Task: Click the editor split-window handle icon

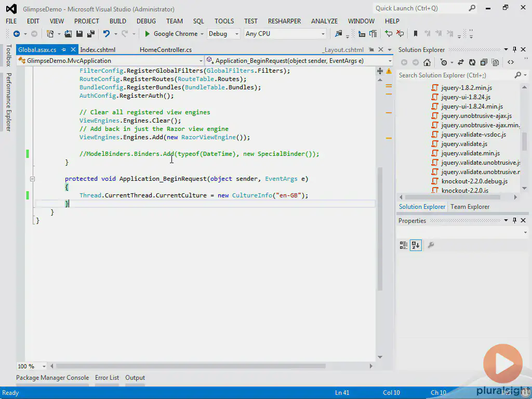Action: click(x=380, y=71)
